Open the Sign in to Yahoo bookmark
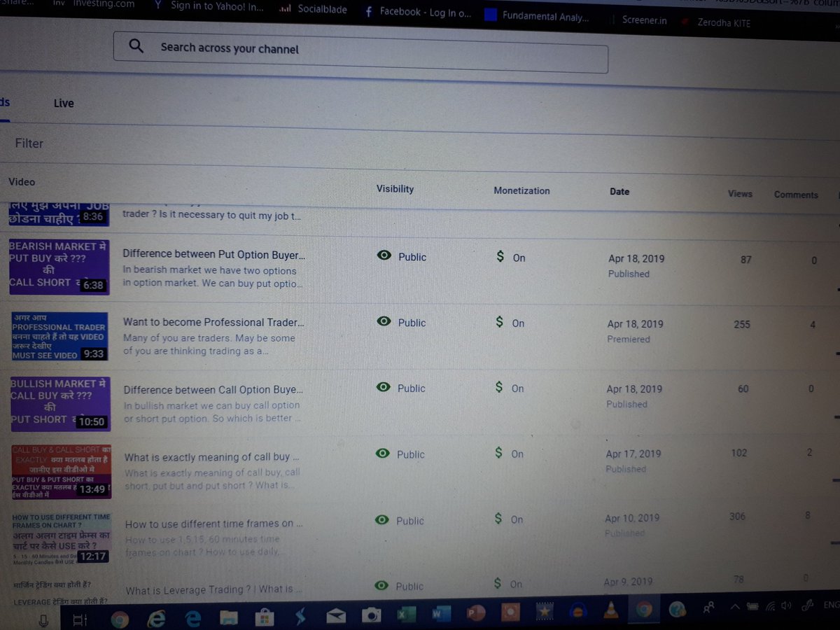The width and height of the screenshot is (840, 630). click(x=208, y=6)
